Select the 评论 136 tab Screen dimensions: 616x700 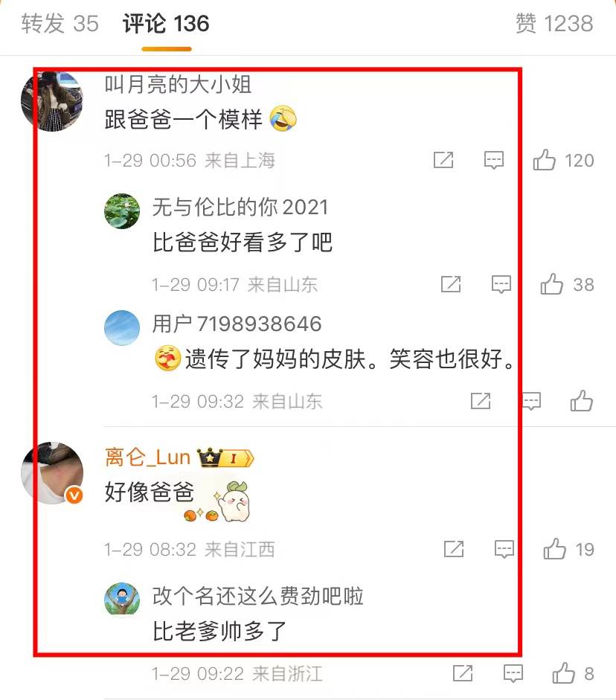click(166, 23)
